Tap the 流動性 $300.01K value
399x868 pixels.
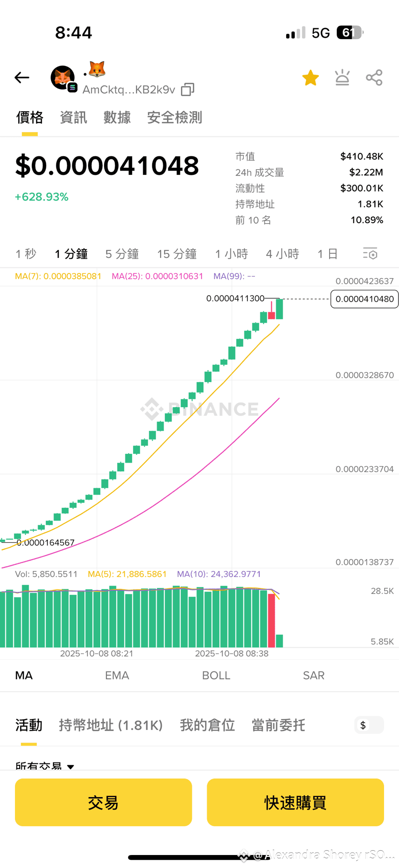(361, 188)
